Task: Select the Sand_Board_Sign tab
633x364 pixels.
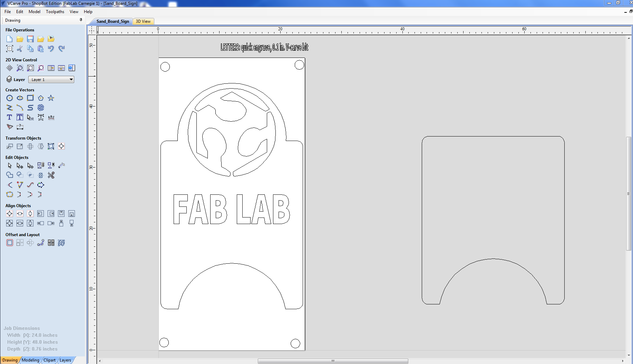Action: (113, 21)
